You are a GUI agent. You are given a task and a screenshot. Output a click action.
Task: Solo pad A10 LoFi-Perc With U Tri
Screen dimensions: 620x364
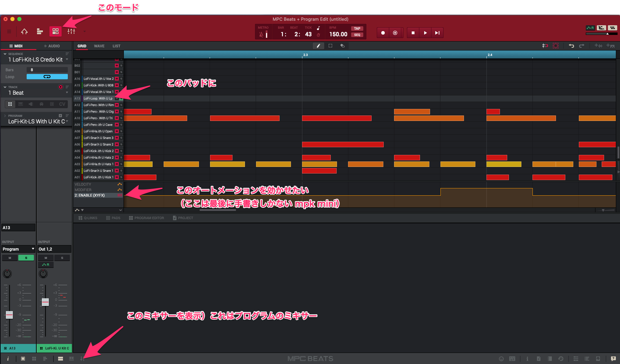click(x=121, y=118)
